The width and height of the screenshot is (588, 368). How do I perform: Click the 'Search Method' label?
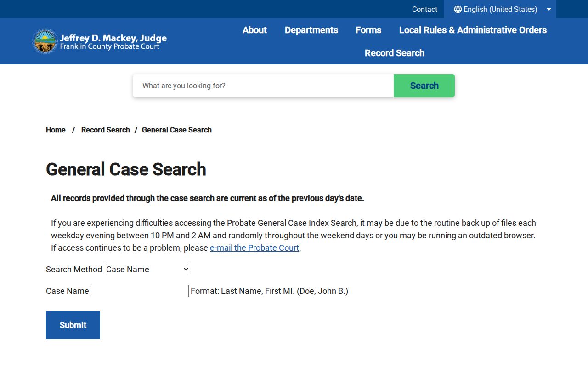[74, 270]
